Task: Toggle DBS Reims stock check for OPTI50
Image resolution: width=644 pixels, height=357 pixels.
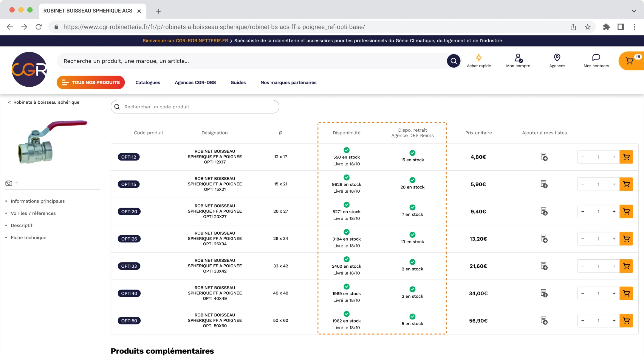Action: point(412,316)
